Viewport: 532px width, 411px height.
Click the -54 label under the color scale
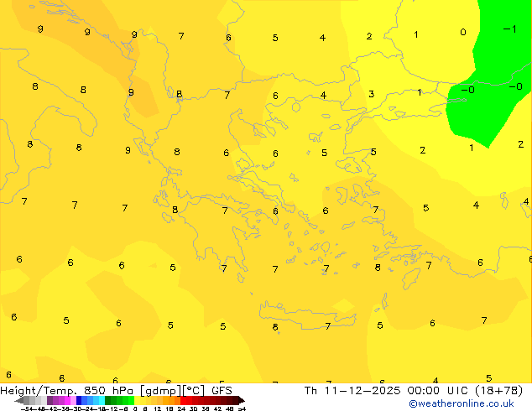pos(27,409)
